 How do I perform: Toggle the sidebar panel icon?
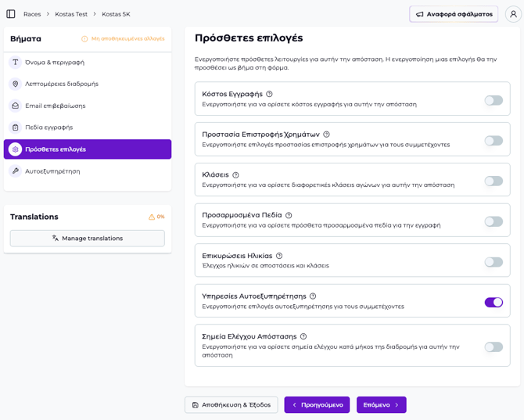[11, 14]
